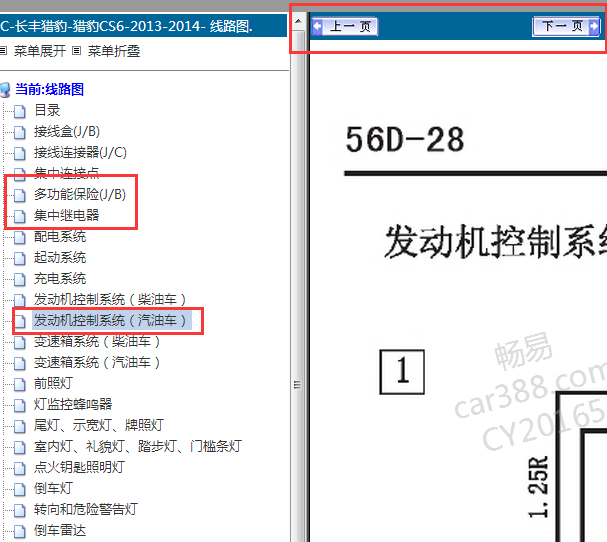This screenshot has width=607, height=542.
Task: Click page icon next to 室内灯、礼貌灯
Action: [x=20, y=447]
